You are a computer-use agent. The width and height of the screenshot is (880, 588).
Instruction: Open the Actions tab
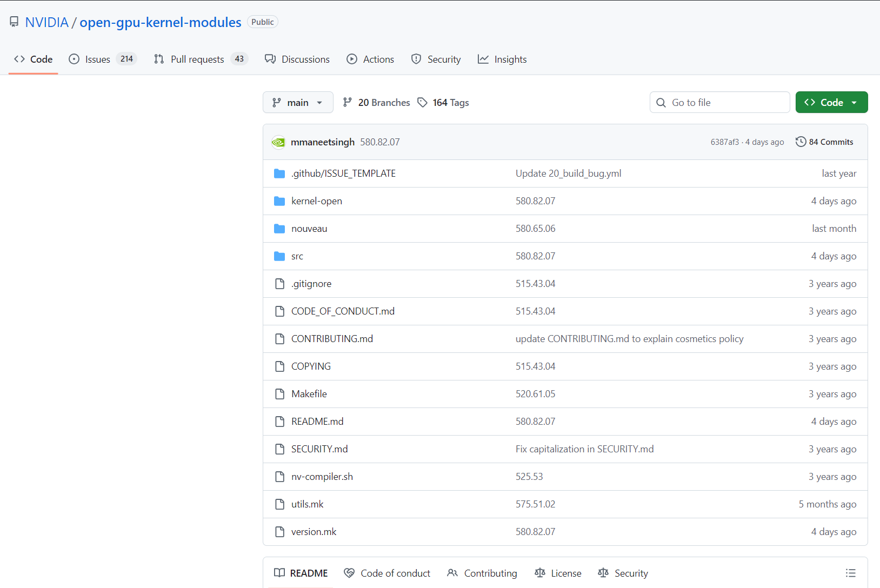[x=370, y=59]
